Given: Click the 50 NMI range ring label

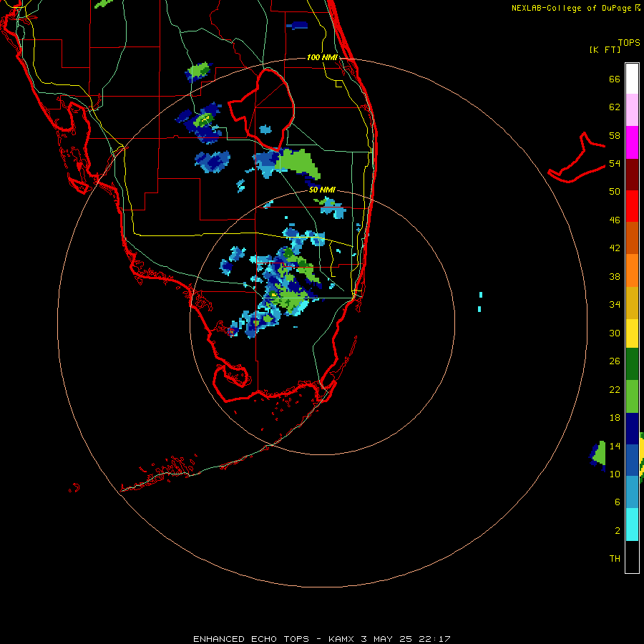Looking at the screenshot, I should pos(322,190).
